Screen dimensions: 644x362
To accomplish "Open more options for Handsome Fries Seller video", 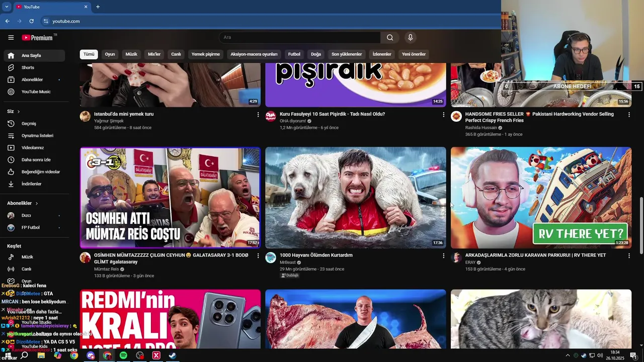I will 629,115.
